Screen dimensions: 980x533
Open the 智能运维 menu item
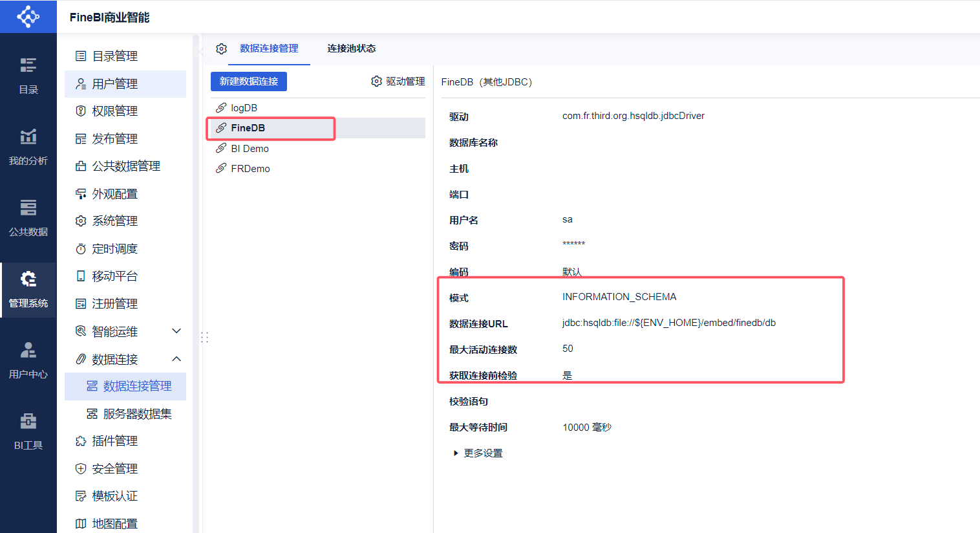pos(125,331)
